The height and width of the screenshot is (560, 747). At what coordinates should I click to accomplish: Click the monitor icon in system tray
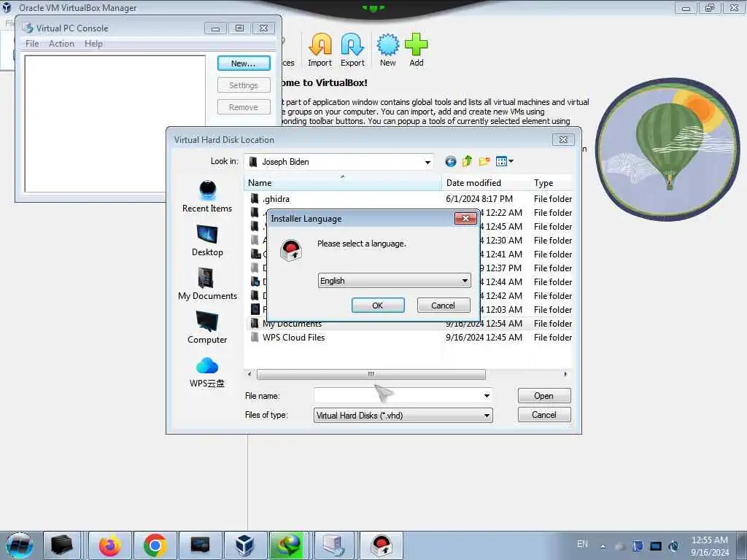tap(656, 546)
